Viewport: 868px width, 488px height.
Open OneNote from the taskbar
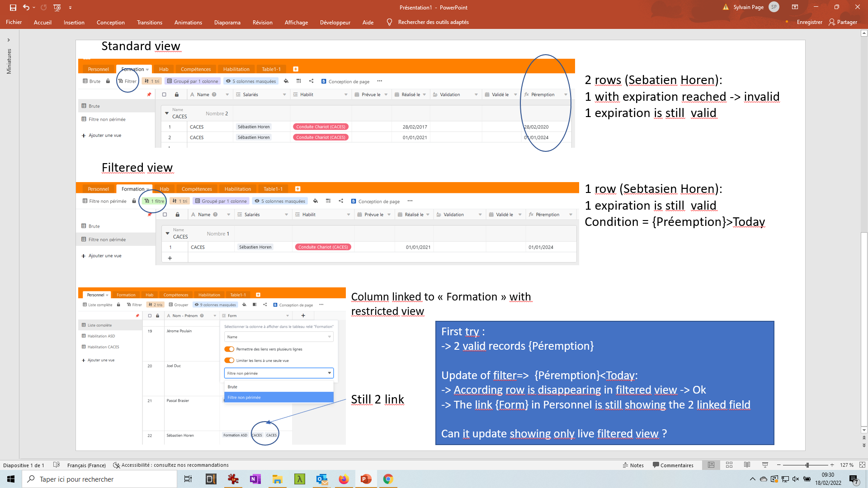(255, 479)
